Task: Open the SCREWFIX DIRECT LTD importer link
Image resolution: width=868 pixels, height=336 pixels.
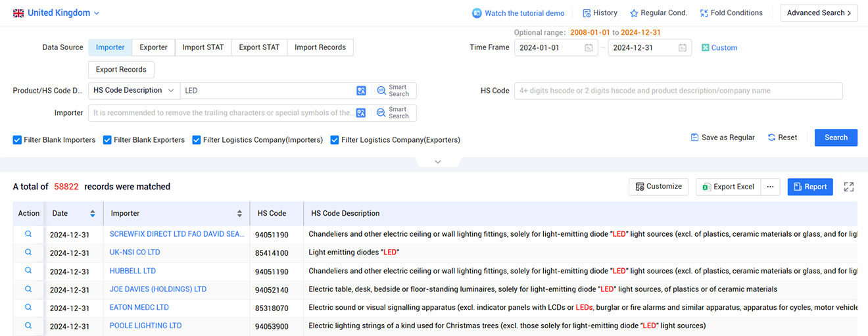Action: click(177, 234)
